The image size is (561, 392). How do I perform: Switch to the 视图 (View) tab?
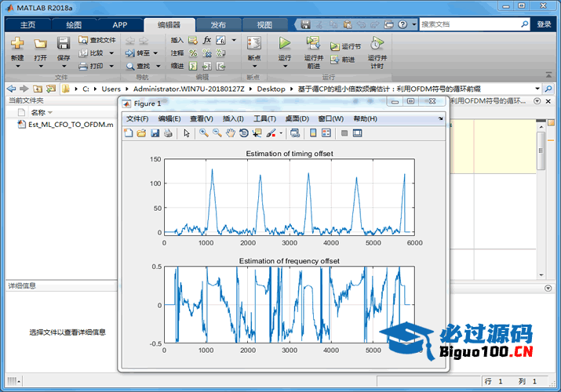tap(264, 24)
